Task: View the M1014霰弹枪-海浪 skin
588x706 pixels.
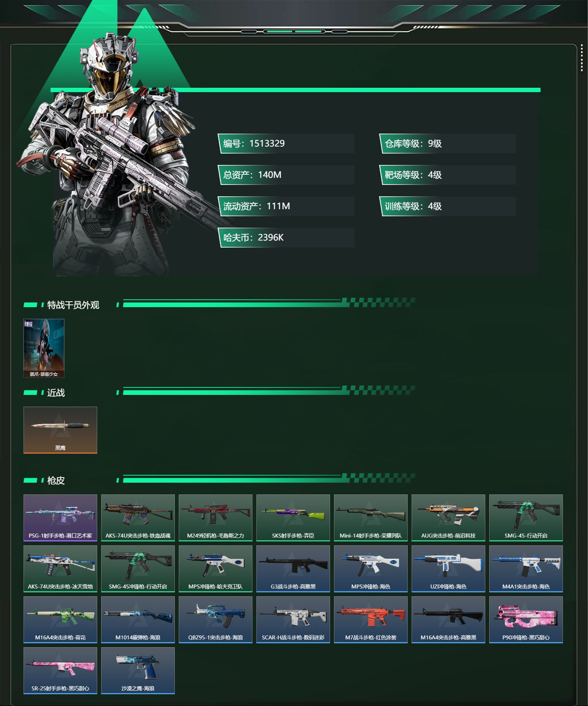Action: click(x=138, y=620)
